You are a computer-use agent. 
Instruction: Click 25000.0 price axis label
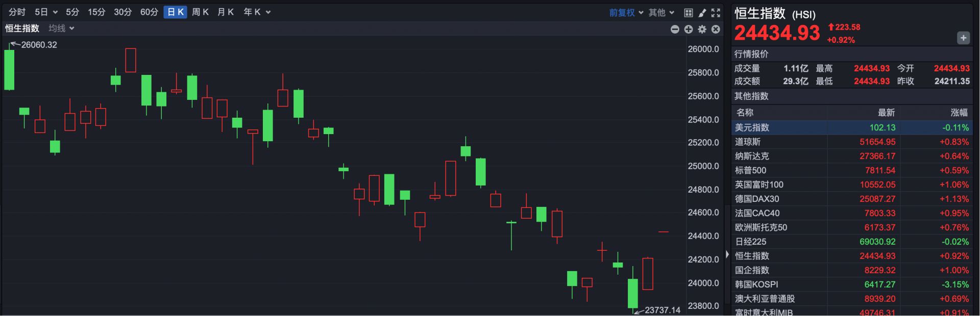pyautogui.click(x=703, y=166)
